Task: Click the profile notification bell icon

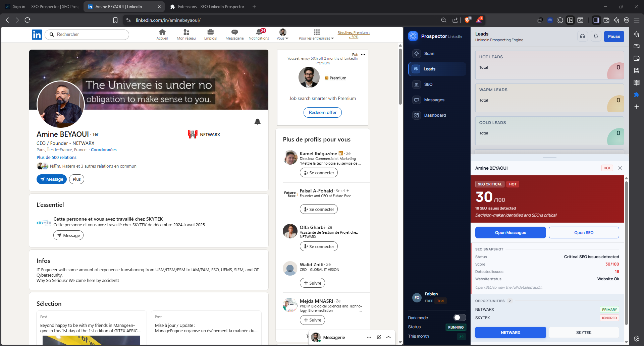Action: [x=257, y=122]
